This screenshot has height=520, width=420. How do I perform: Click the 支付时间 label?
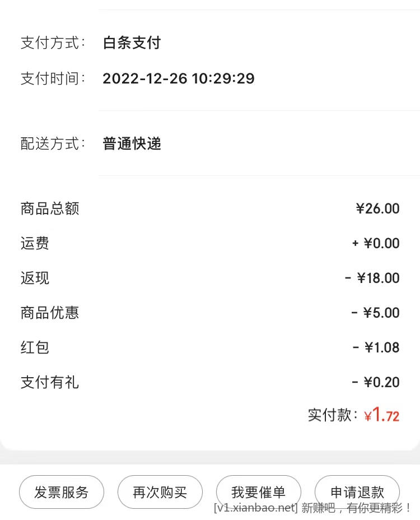(53, 78)
